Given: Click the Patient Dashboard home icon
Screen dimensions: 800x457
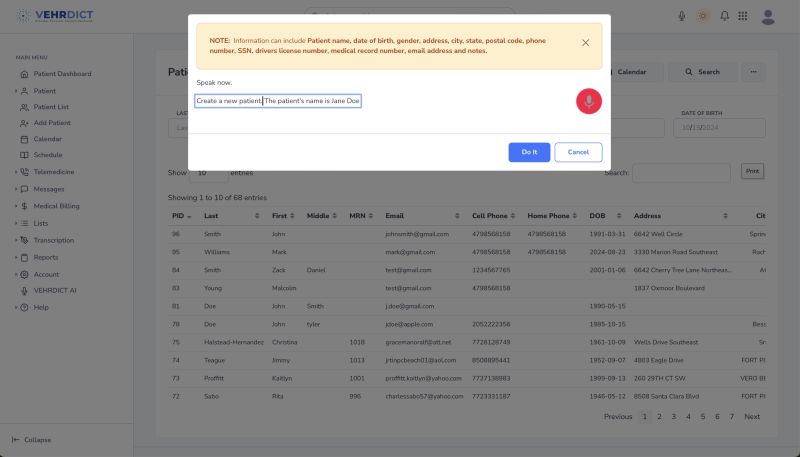Looking at the screenshot, I should tap(26, 74).
